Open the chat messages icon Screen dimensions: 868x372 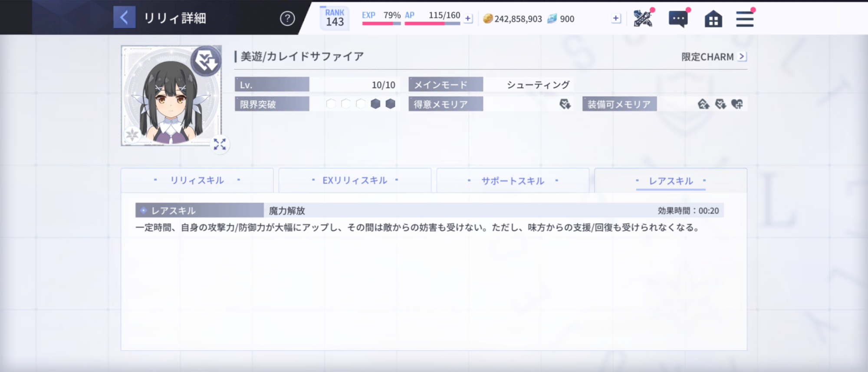point(678,19)
